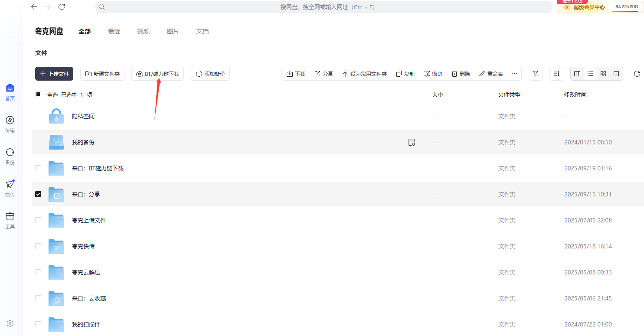Click the 我的扫描件 folder name
The image size is (644, 336).
86,324
